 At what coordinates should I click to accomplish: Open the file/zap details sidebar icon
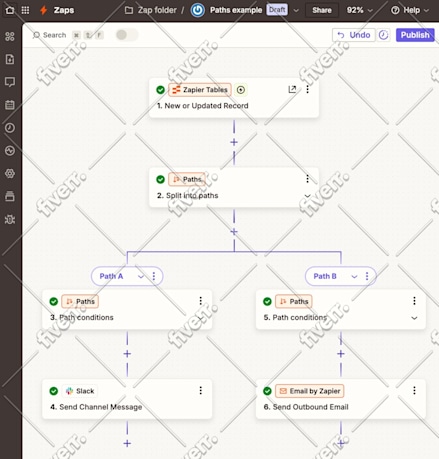10,59
